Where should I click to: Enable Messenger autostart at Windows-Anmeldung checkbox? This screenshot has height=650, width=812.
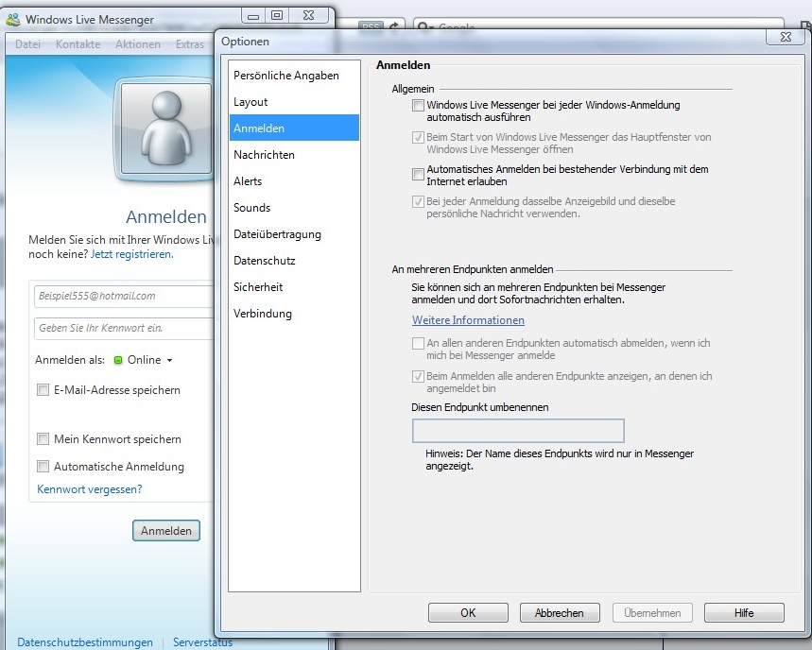click(418, 106)
